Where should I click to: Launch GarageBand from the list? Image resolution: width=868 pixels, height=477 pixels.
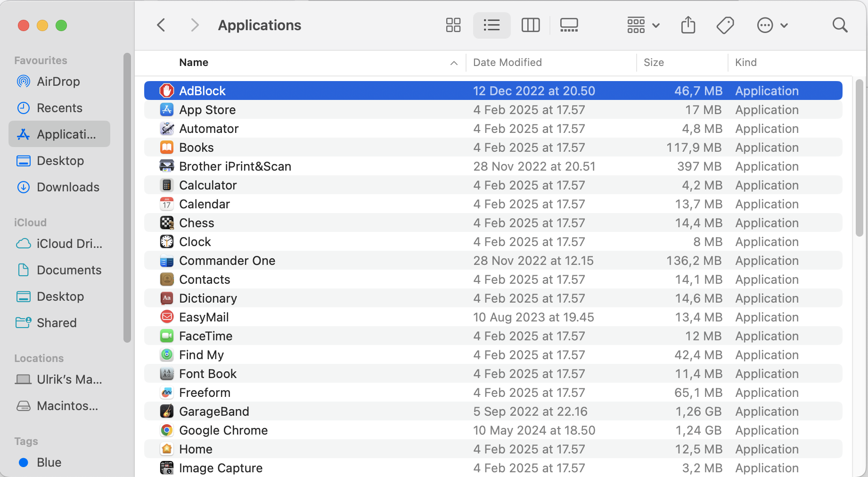(x=214, y=411)
